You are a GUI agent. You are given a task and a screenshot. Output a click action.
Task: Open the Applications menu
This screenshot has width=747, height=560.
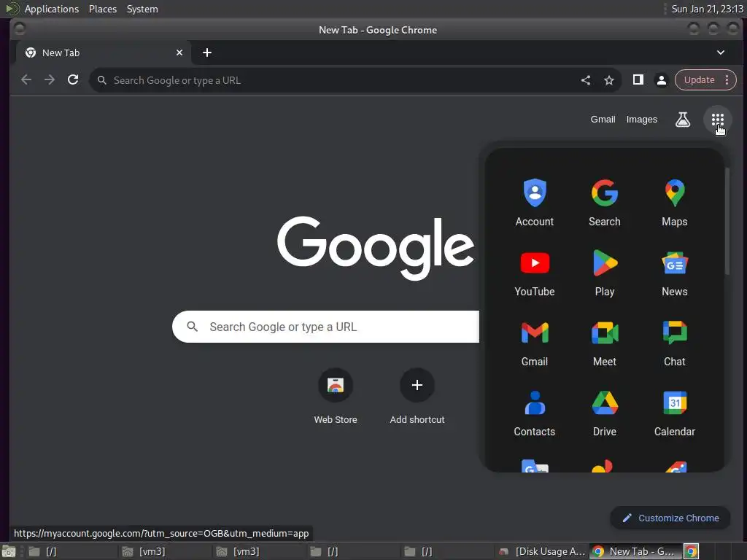pyautogui.click(x=52, y=9)
